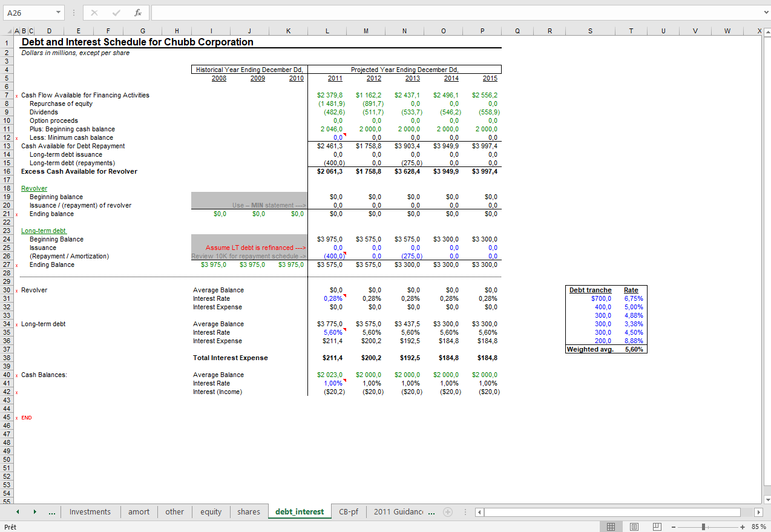Select row 16 header
The image size is (771, 532).
coord(6,171)
